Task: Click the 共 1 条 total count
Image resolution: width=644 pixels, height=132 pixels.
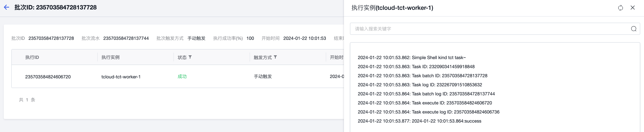Action: 27,100
